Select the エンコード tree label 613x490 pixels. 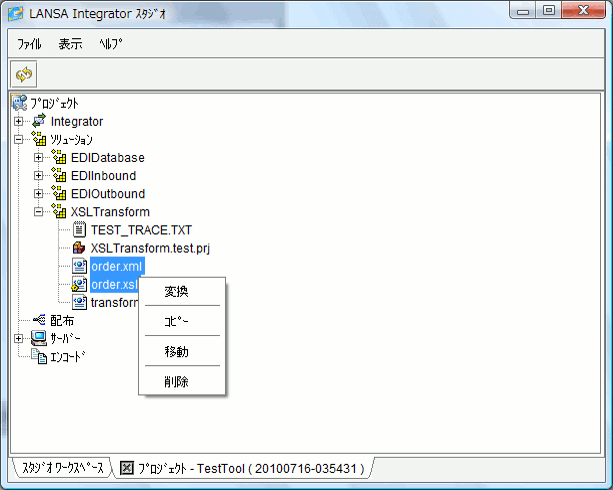68,357
